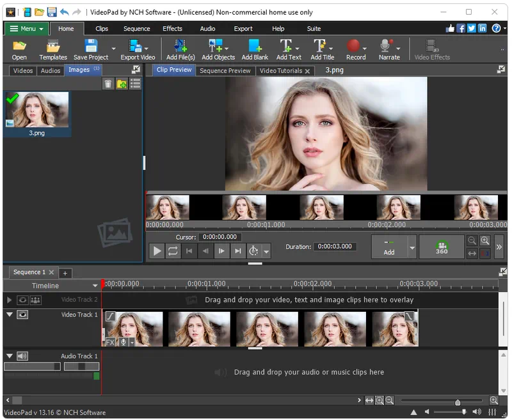Viewport: 512px width, 420px height.
Task: Toggle loop playback button
Action: [x=173, y=251]
